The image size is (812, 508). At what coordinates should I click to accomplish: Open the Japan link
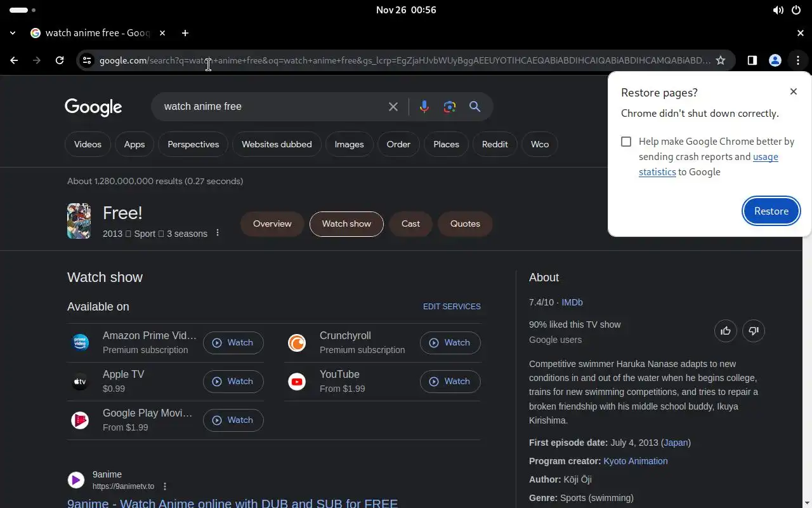(x=676, y=443)
